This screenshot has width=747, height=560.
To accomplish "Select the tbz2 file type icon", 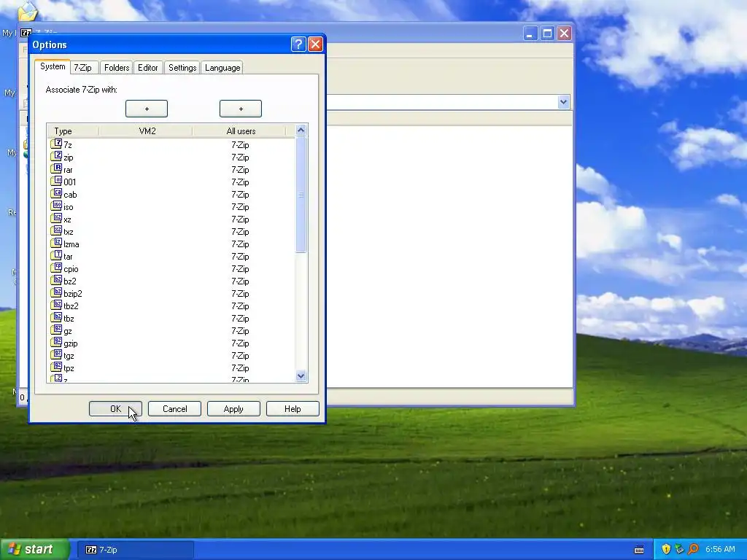I will point(56,305).
